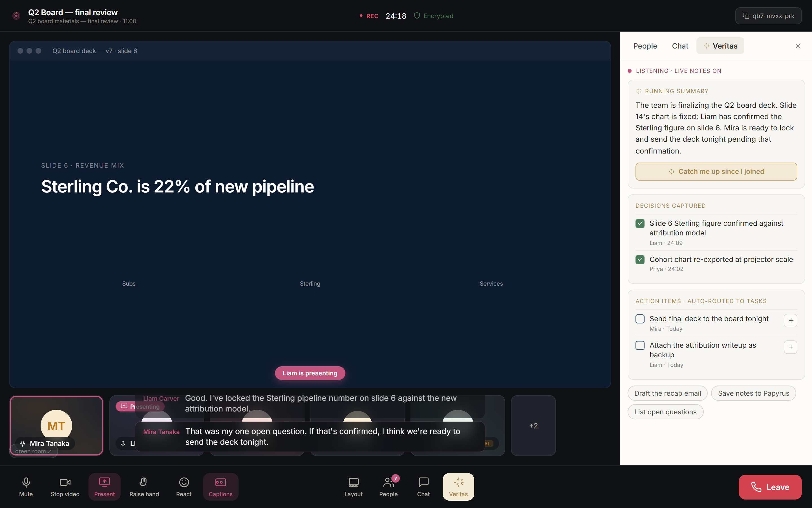This screenshot has width=812, height=508.
Task: Add attribution writeup task with plus
Action: (791, 347)
